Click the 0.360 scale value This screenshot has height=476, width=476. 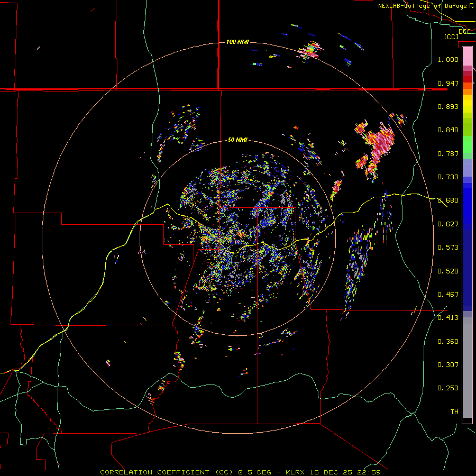click(448, 342)
